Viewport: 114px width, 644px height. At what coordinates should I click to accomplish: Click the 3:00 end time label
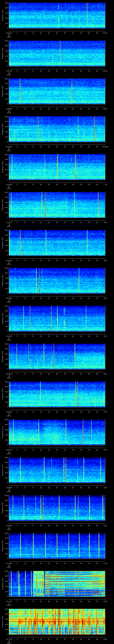[x=105, y=260]
